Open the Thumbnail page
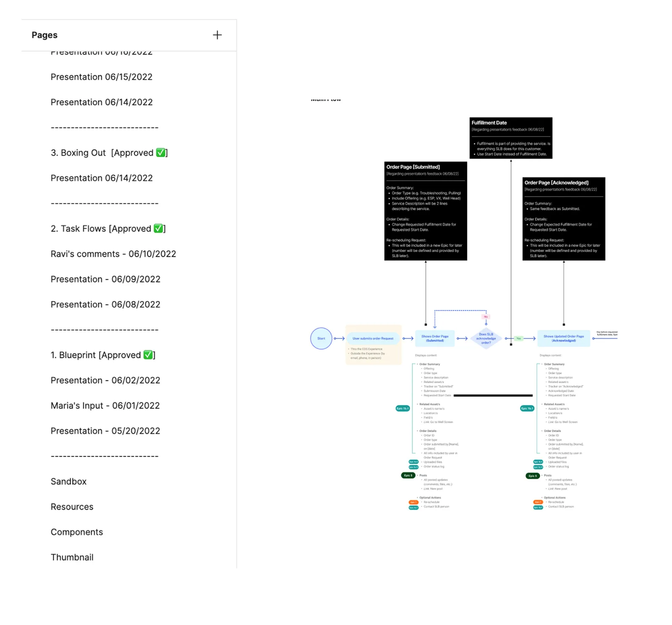Screen dimensions: 672x625 (72, 557)
